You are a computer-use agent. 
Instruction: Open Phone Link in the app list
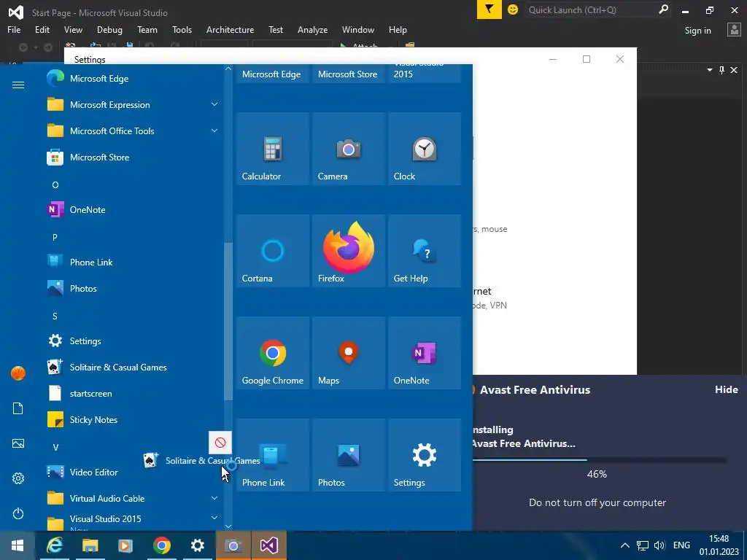coord(133,262)
